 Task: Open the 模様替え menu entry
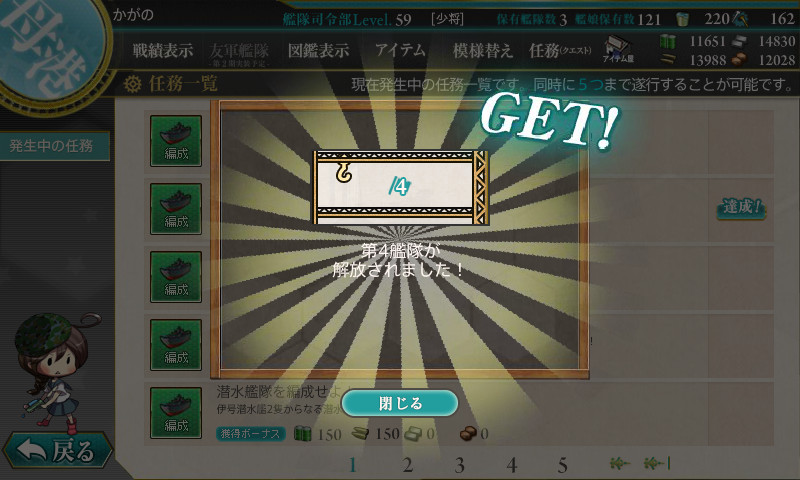(x=483, y=50)
